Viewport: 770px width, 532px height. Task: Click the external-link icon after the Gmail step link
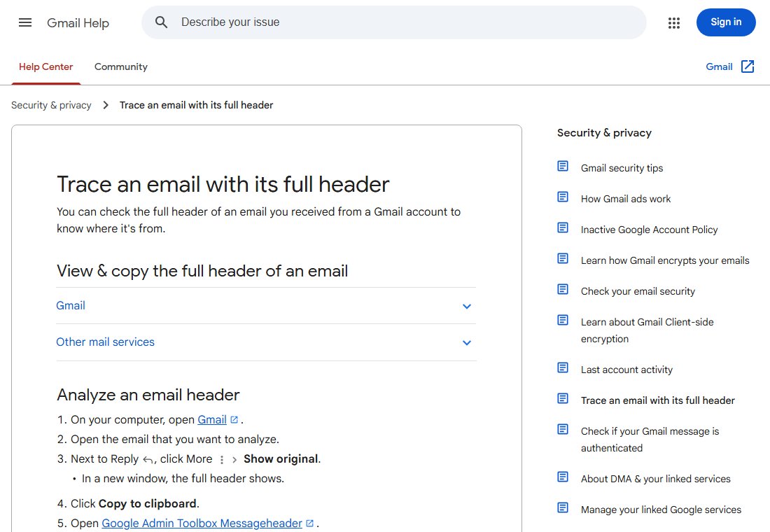(234, 420)
